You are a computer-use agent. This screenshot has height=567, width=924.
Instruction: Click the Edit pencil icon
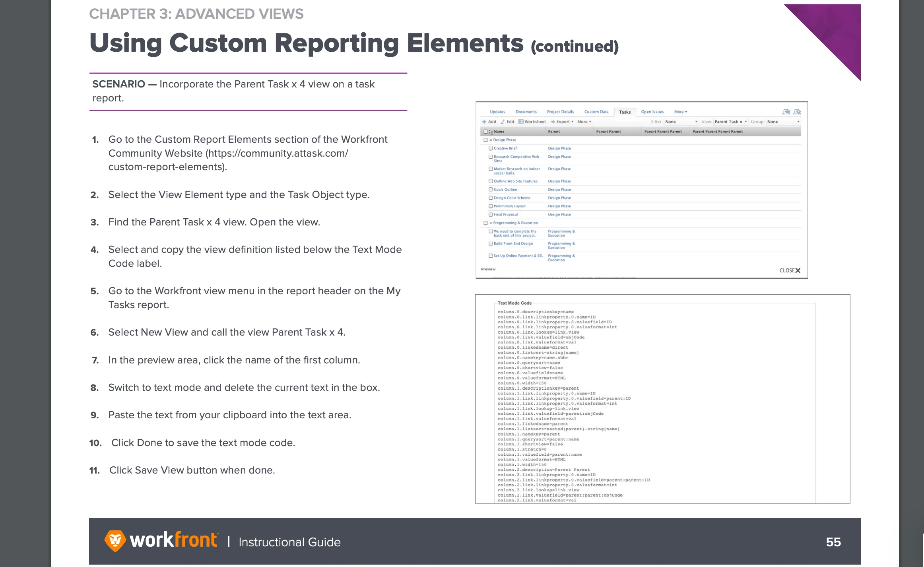coord(503,122)
